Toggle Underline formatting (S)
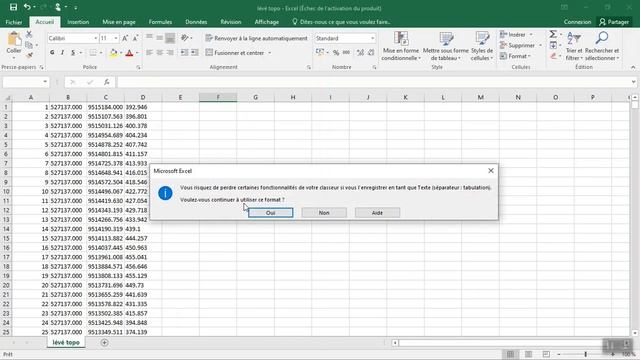Image resolution: width=640 pixels, height=360 pixels. [73, 53]
